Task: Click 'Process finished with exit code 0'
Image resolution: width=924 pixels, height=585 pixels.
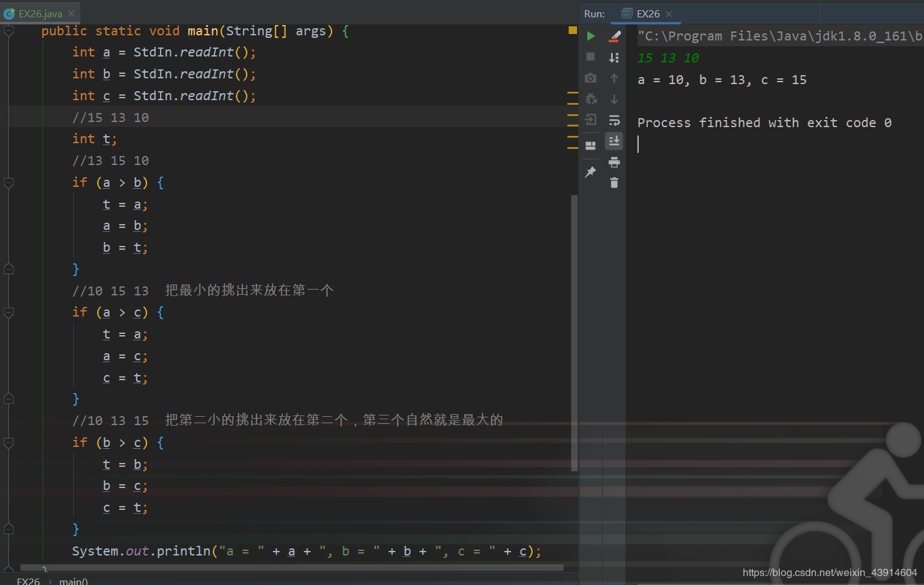Action: [x=764, y=123]
